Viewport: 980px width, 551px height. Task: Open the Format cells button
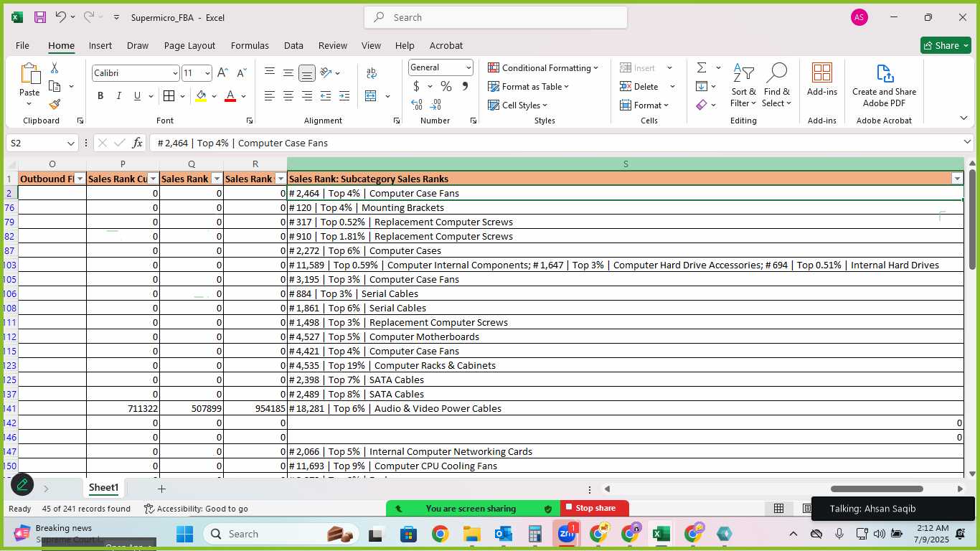[644, 105]
